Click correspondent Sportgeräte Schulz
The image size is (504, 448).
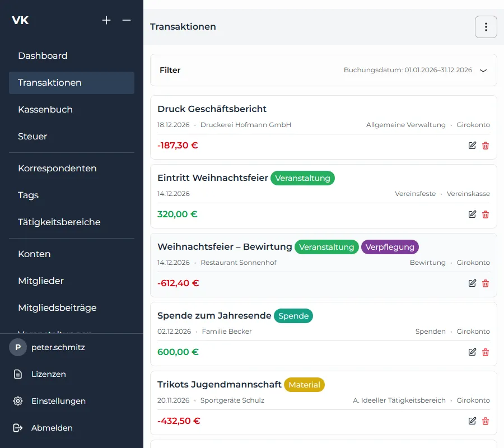232,400
